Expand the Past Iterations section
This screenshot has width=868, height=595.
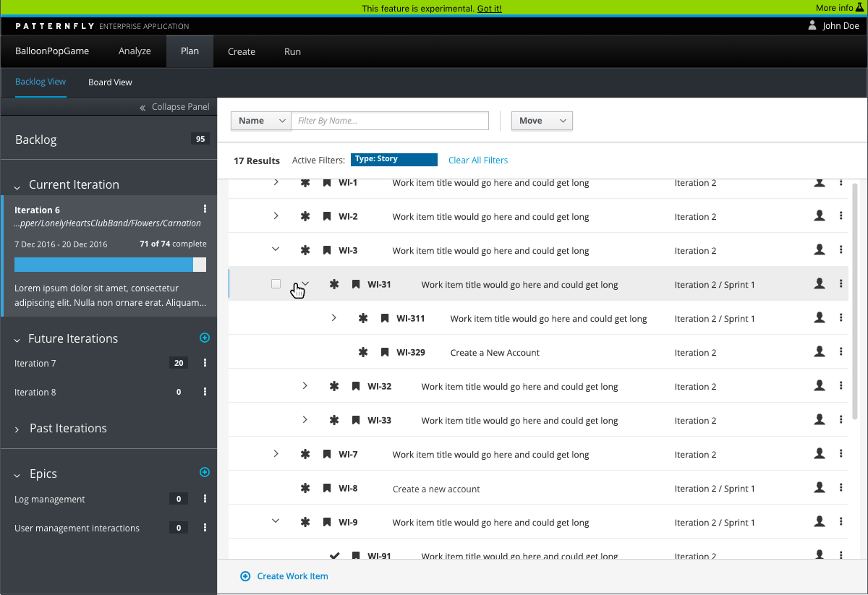pos(17,429)
